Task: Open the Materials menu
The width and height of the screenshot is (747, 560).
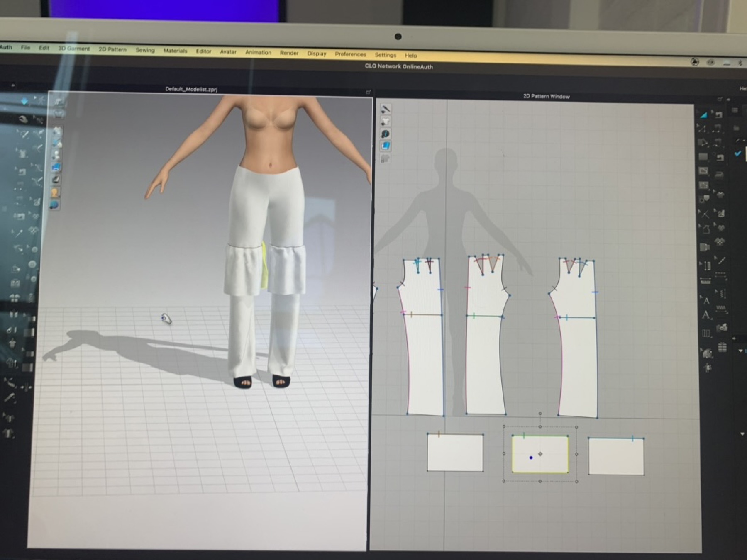Action: [x=175, y=51]
